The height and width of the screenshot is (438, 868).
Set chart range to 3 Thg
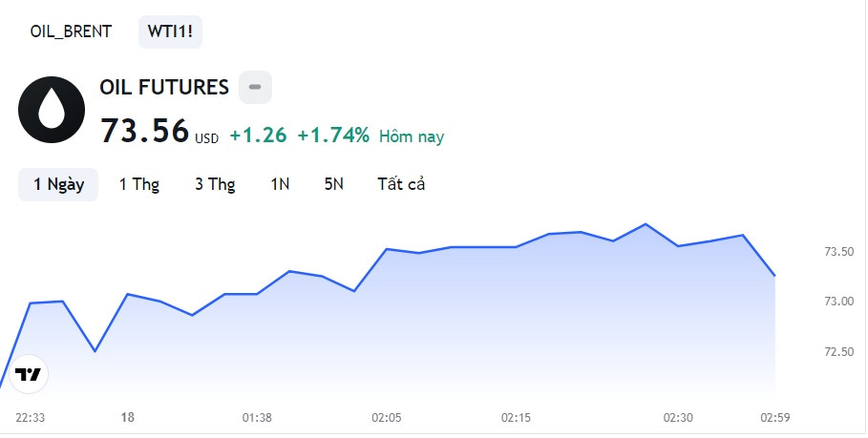point(215,184)
